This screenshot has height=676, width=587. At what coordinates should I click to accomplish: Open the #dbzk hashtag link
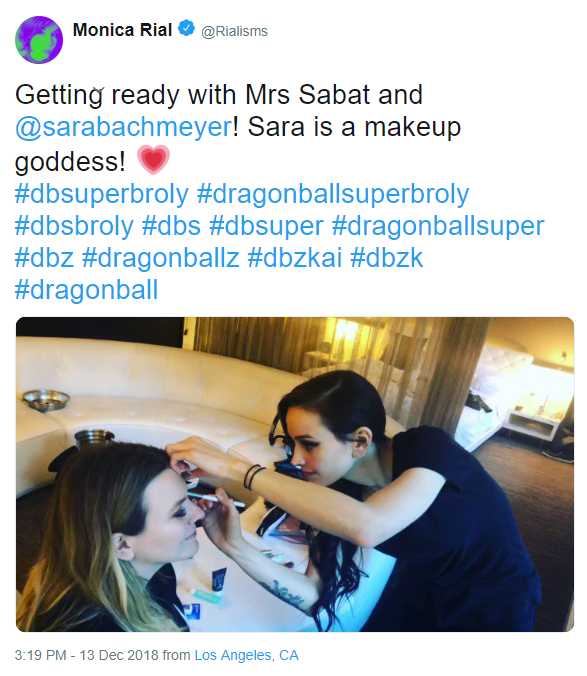point(387,258)
